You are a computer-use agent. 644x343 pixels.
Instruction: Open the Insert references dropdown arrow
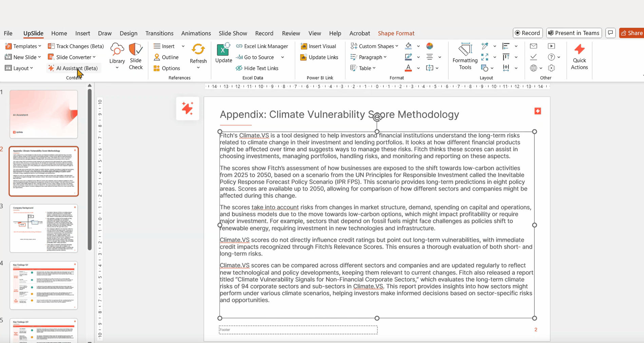point(183,46)
